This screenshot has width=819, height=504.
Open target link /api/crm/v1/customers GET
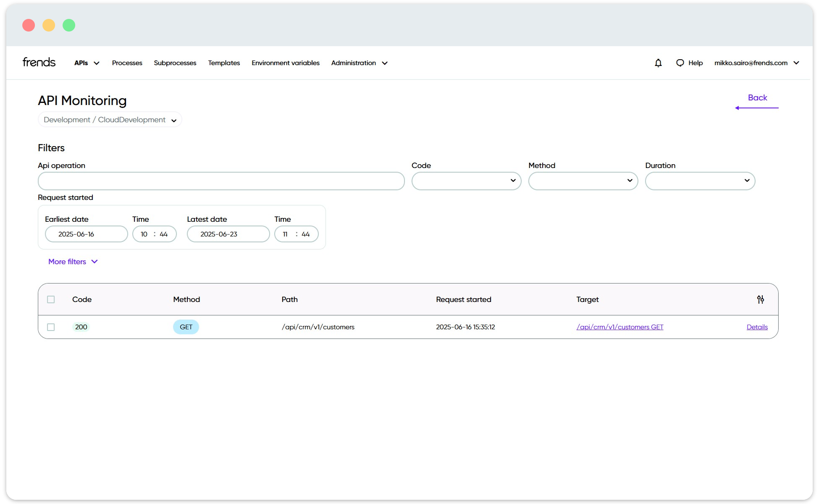tap(619, 327)
